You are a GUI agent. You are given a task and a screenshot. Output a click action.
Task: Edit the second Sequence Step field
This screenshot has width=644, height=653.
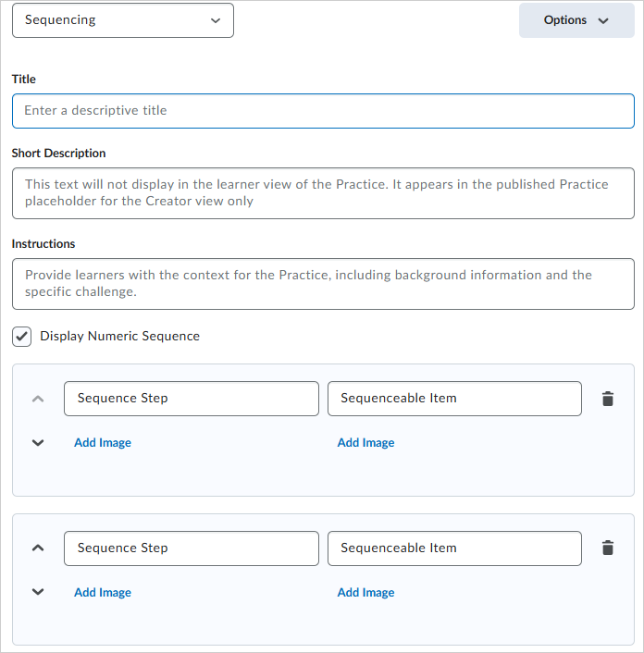click(192, 548)
